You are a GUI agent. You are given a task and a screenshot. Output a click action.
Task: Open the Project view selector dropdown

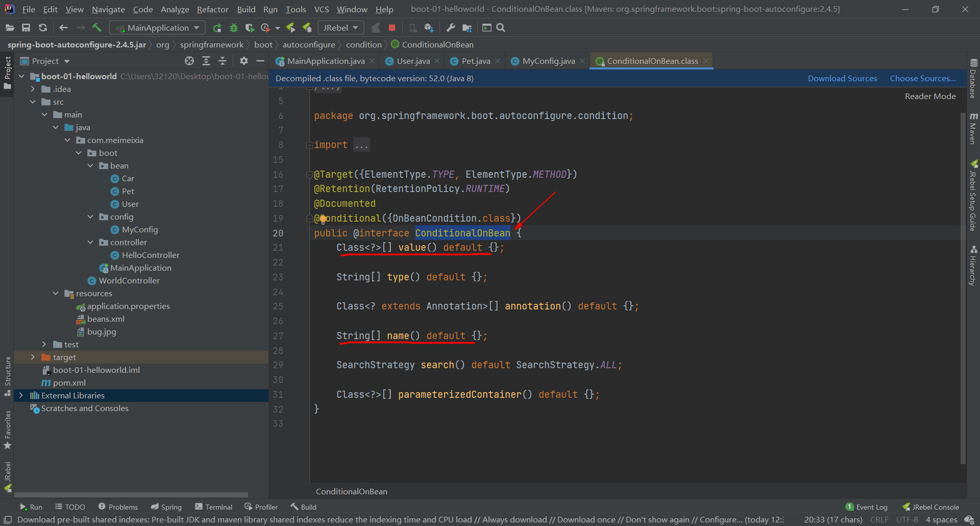coord(45,61)
